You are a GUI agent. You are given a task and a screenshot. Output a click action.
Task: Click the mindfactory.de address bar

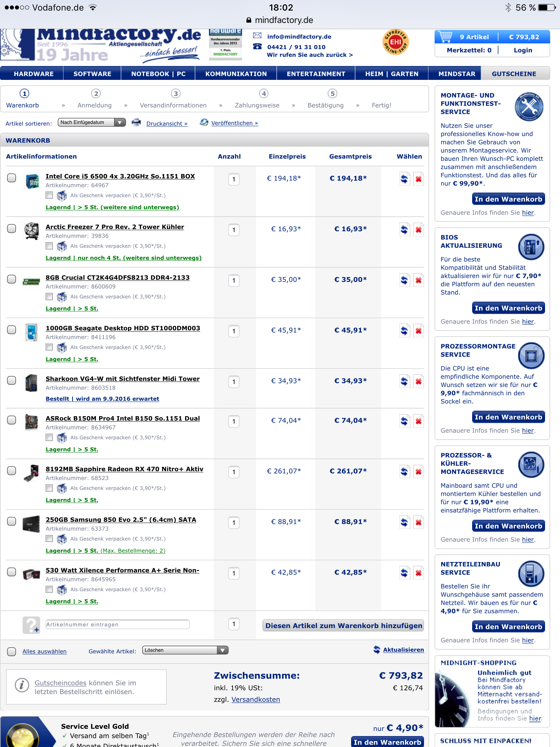[x=280, y=20]
